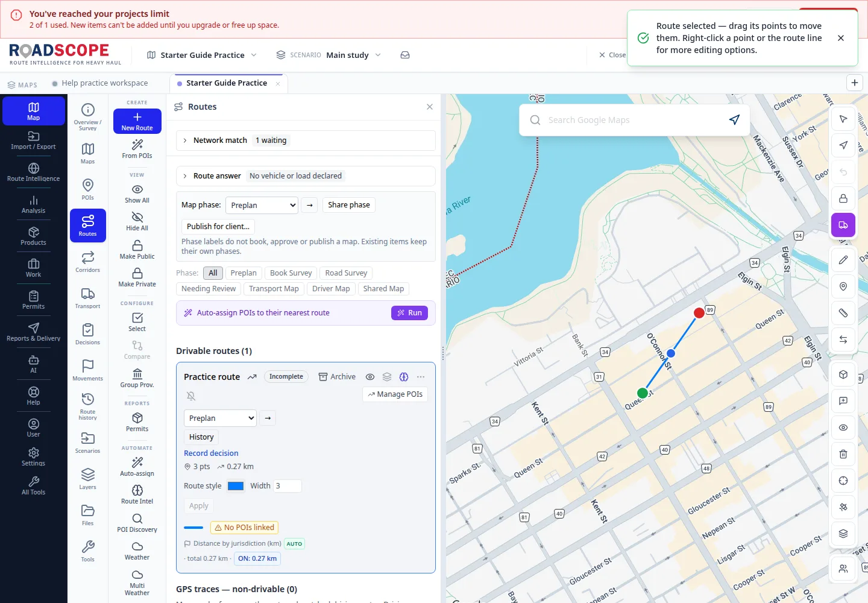
Task: Select the Needing Review phase filter
Action: click(209, 289)
